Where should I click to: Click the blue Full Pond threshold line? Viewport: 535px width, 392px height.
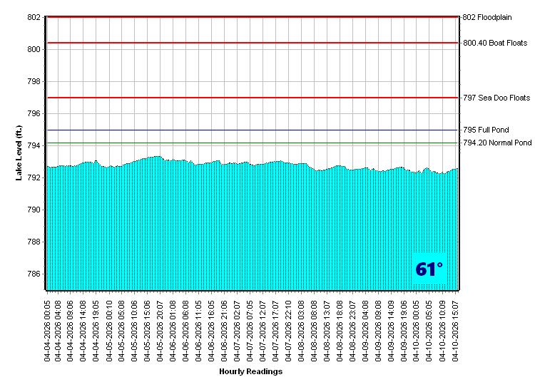click(250, 130)
